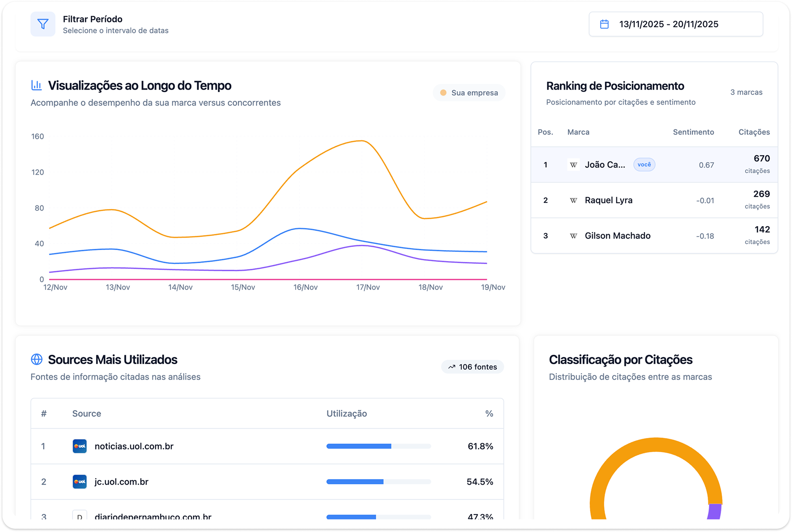This screenshot has width=792, height=532.
Task: Expand the 106 fontes source list
Action: click(473, 367)
